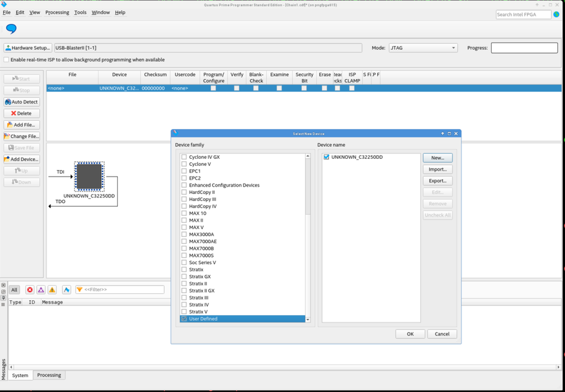Click the chip icon in JTAG chain diagram

pyautogui.click(x=89, y=176)
